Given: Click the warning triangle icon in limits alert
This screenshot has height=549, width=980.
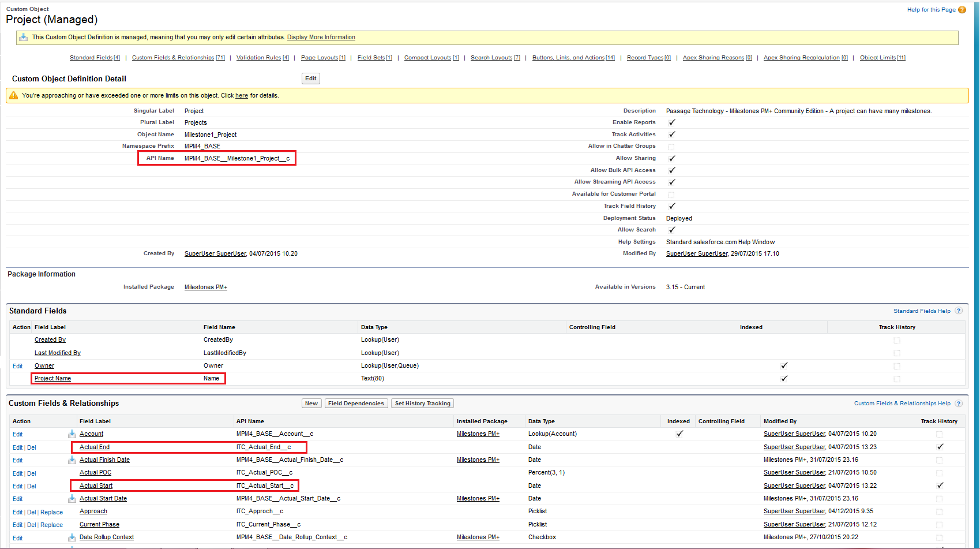Looking at the screenshot, I should click(x=13, y=95).
